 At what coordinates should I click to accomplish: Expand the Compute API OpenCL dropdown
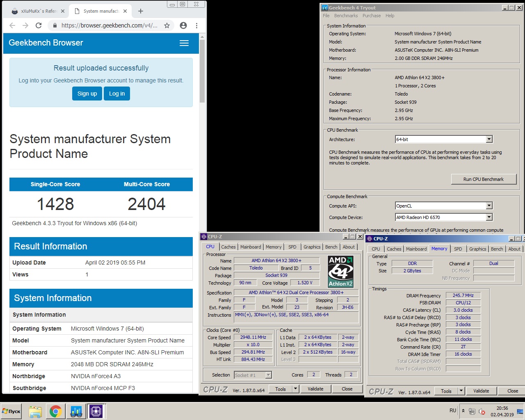tap(489, 206)
